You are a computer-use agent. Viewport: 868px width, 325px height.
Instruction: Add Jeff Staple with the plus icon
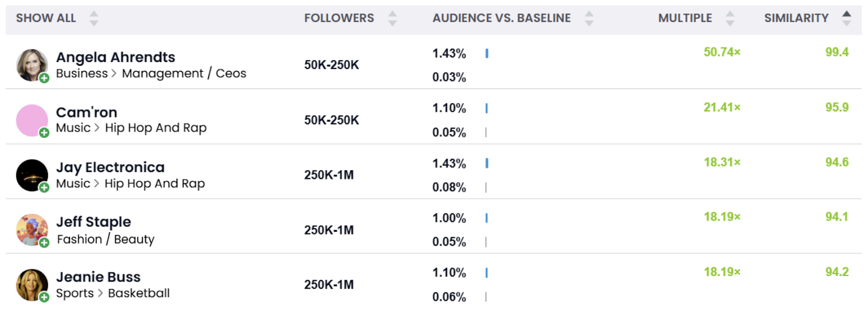[44, 243]
